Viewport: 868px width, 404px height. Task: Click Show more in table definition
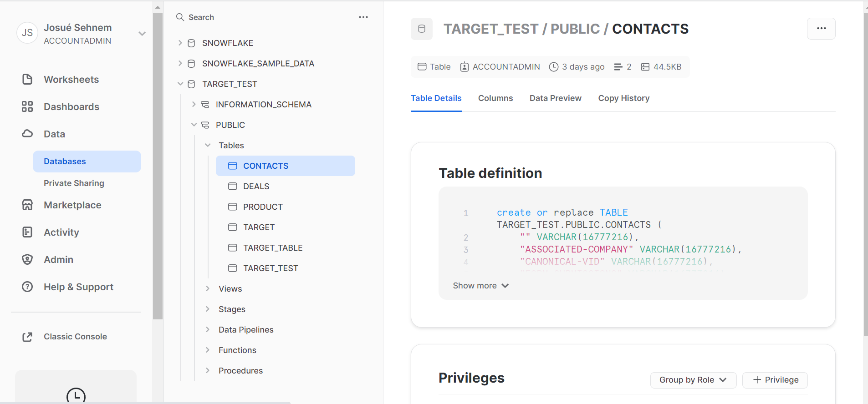click(x=480, y=286)
